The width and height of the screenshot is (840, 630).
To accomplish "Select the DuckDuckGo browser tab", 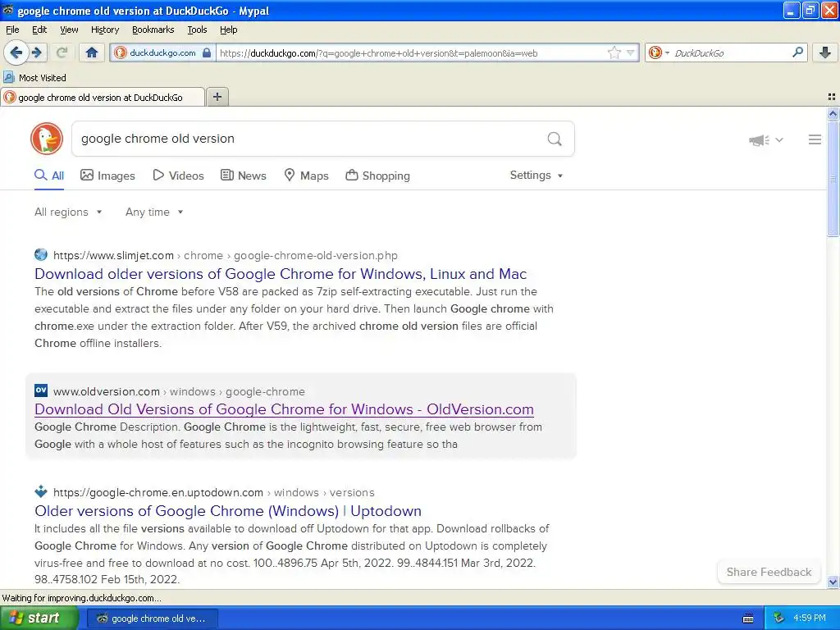I will (103, 97).
